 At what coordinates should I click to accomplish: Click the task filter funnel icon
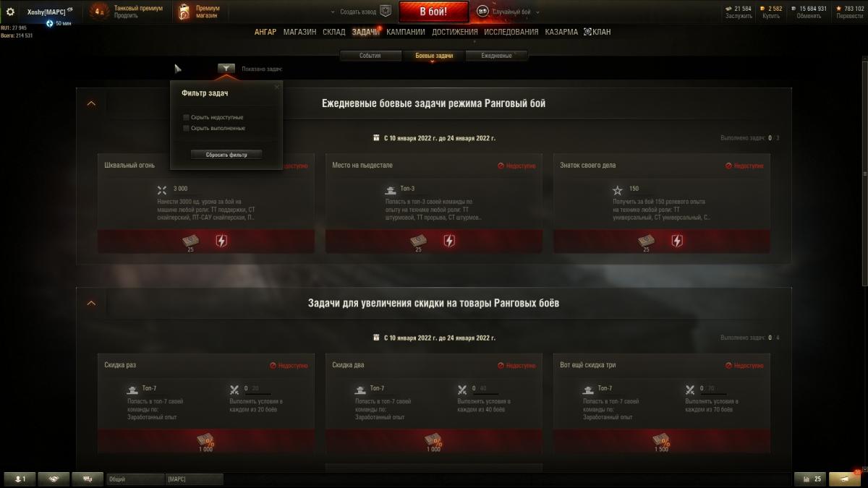click(226, 69)
